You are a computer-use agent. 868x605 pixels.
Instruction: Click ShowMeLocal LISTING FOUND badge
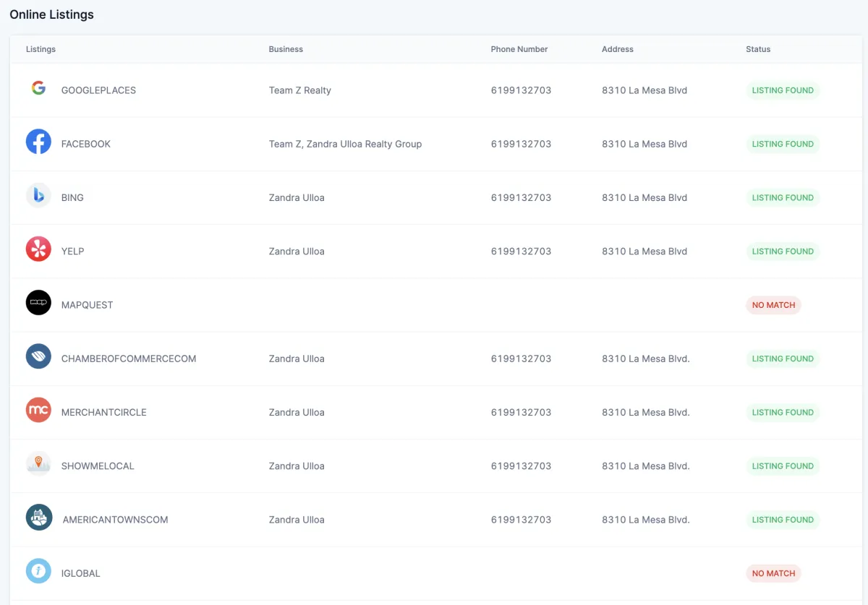point(783,466)
